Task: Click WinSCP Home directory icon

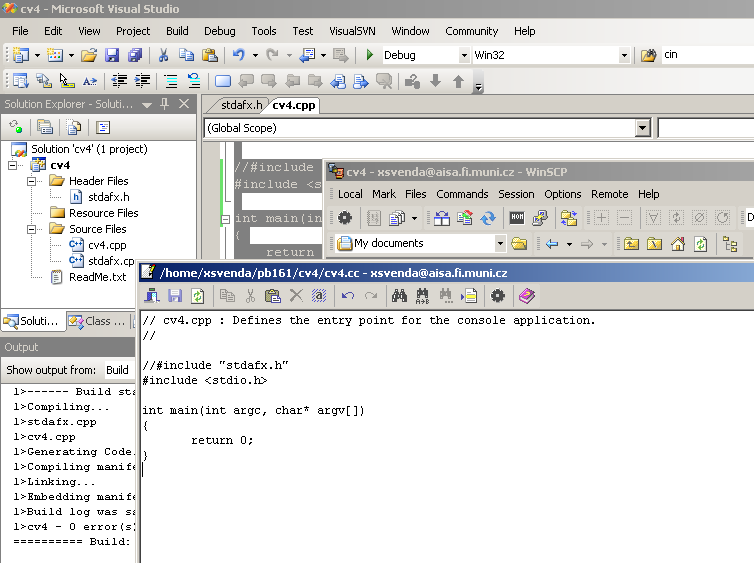Action: tap(678, 244)
